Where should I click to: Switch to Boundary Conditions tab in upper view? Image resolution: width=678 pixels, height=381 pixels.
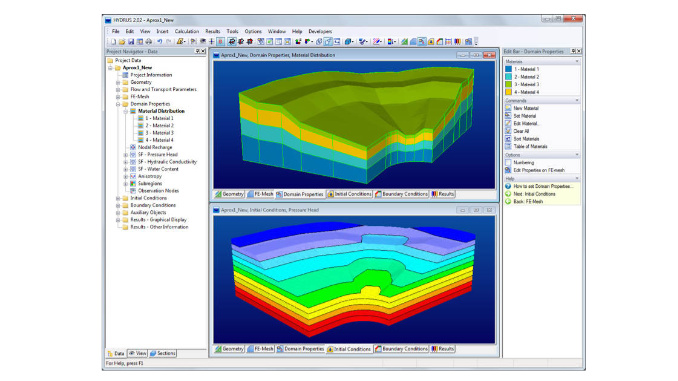tap(402, 194)
